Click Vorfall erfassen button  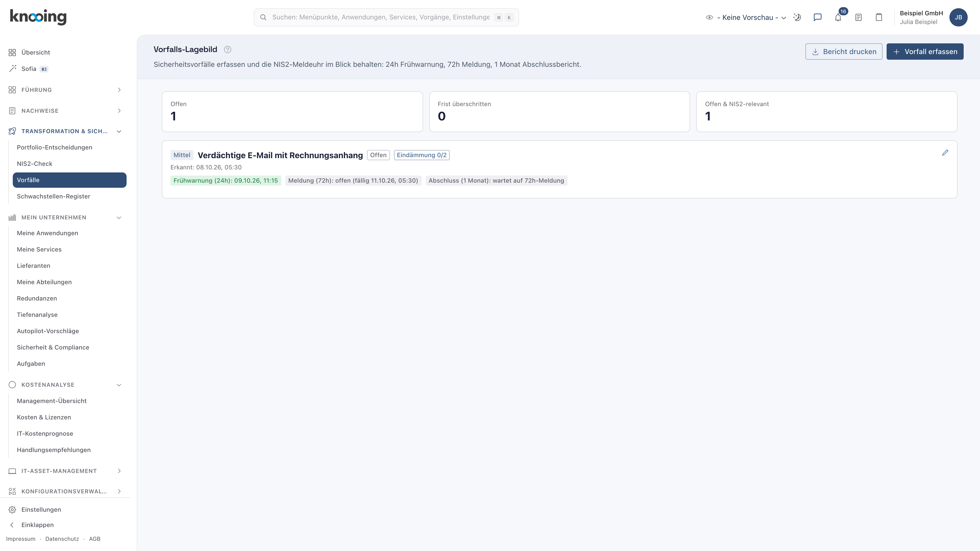pyautogui.click(x=925, y=52)
